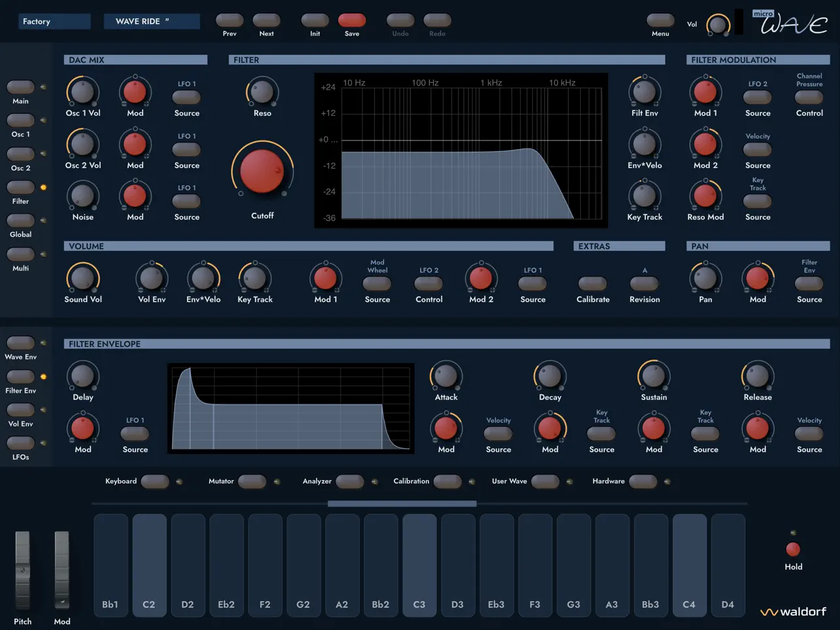The image size is (840, 630).
Task: Click the envelope Release knob
Action: (758, 376)
